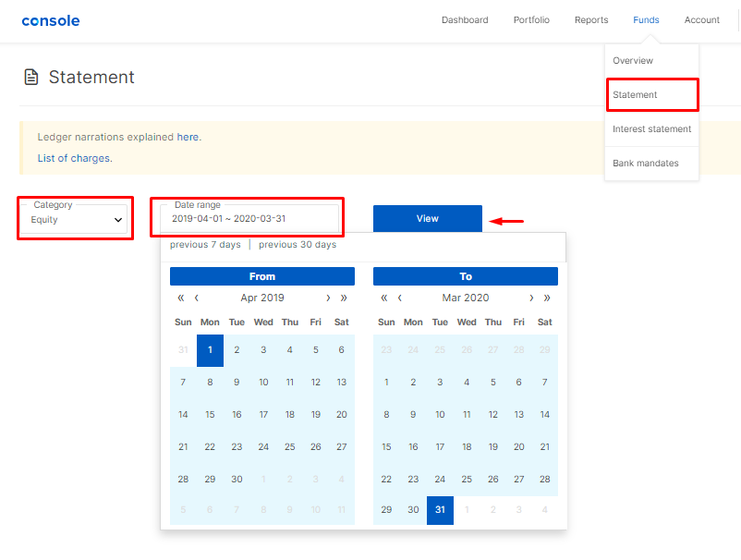This screenshot has height=560, width=741.
Task: Choose the previous 7 days shortcut
Action: pos(205,244)
